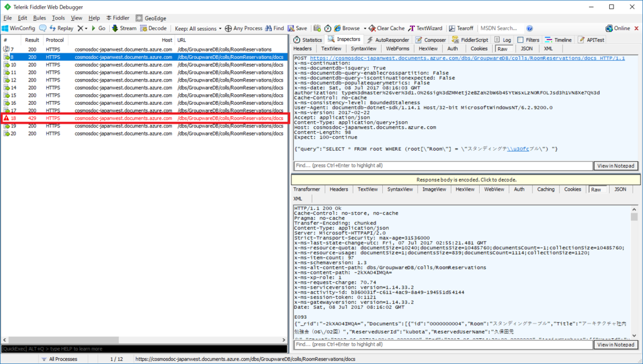Image resolution: width=643 pixels, height=364 pixels.
Task: Open the TextWizard tool
Action: (425, 28)
